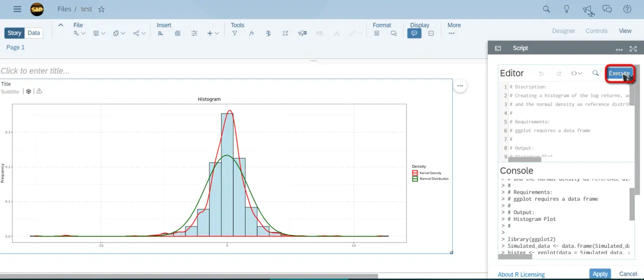Click the chart settings gear near Subtitle
The height and width of the screenshot is (280, 644).
(29, 91)
